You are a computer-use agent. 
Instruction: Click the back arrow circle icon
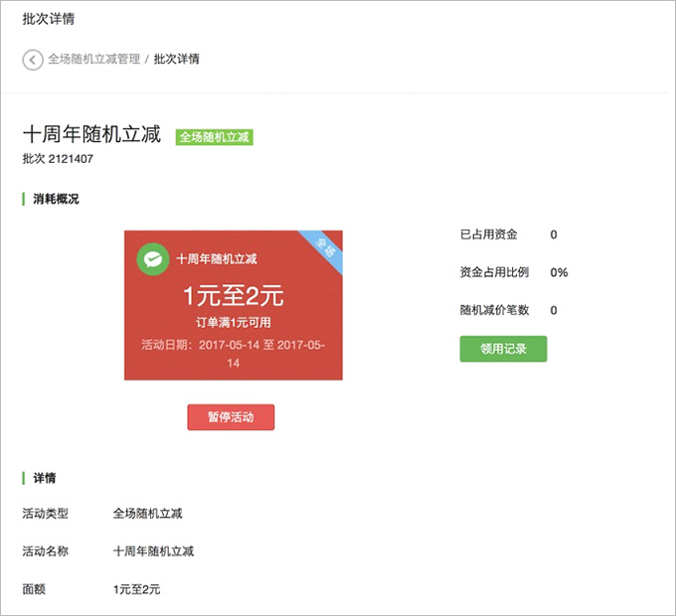(x=33, y=60)
